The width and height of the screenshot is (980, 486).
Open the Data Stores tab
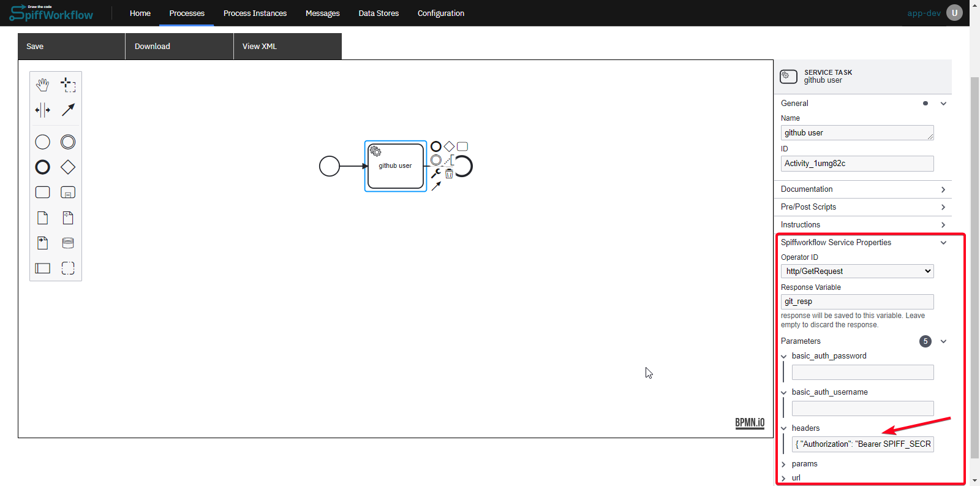pyautogui.click(x=379, y=13)
